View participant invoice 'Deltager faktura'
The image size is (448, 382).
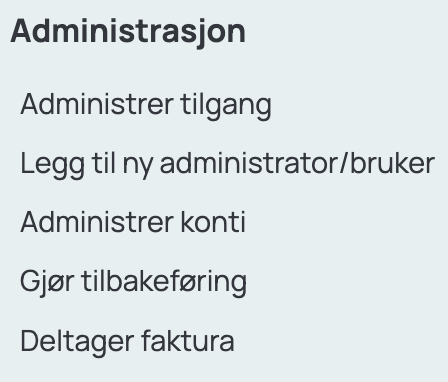coord(127,342)
